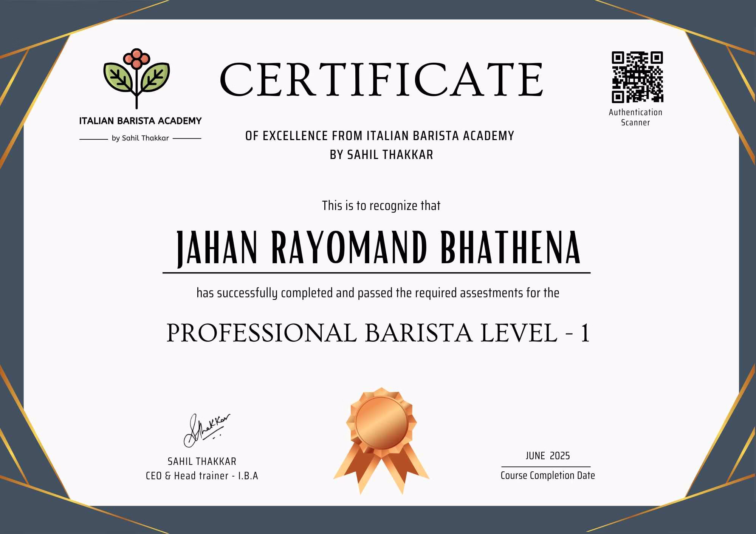Image resolution: width=756 pixels, height=534 pixels.
Task: Click the recipient name JAHAN RAYOMAND BHATHENA
Action: (378, 248)
